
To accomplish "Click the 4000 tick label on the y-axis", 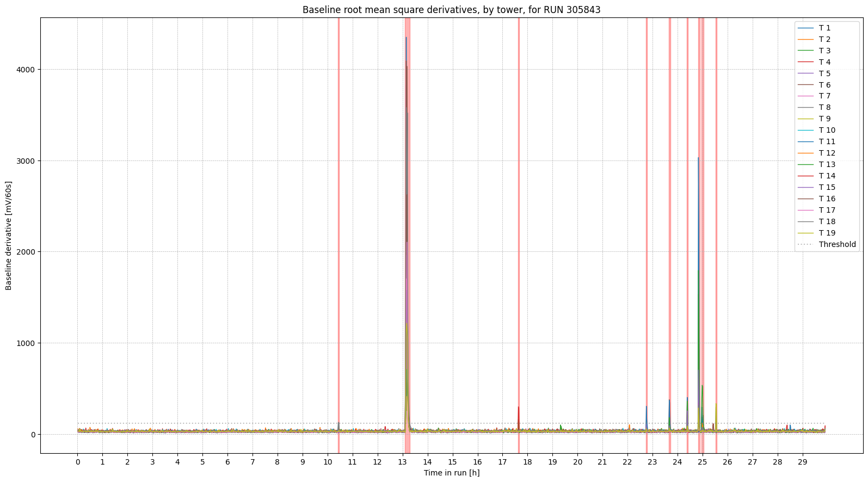I will click(x=28, y=70).
